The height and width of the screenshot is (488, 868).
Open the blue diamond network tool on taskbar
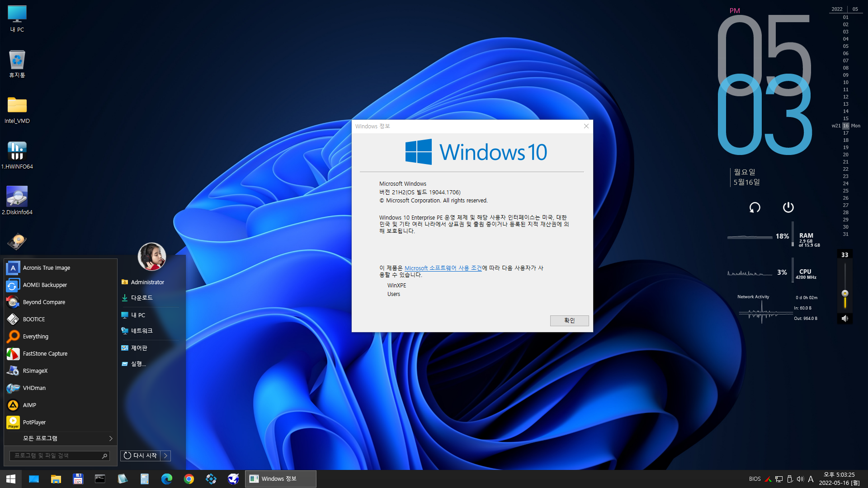211,479
